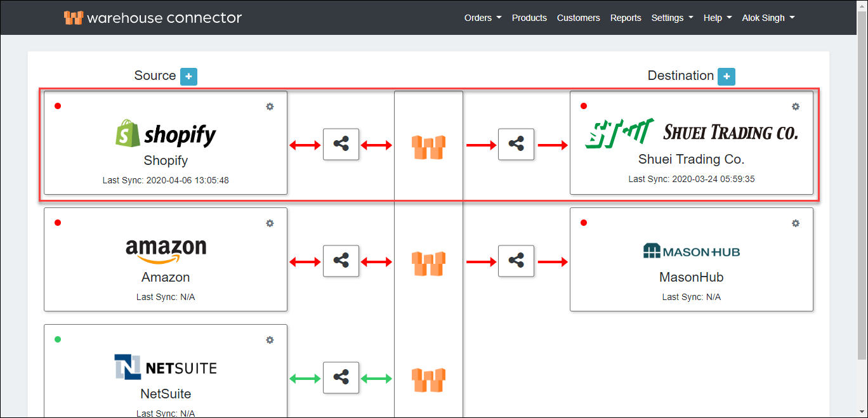Select the sync icon between Shopify and warehouse

point(341,144)
